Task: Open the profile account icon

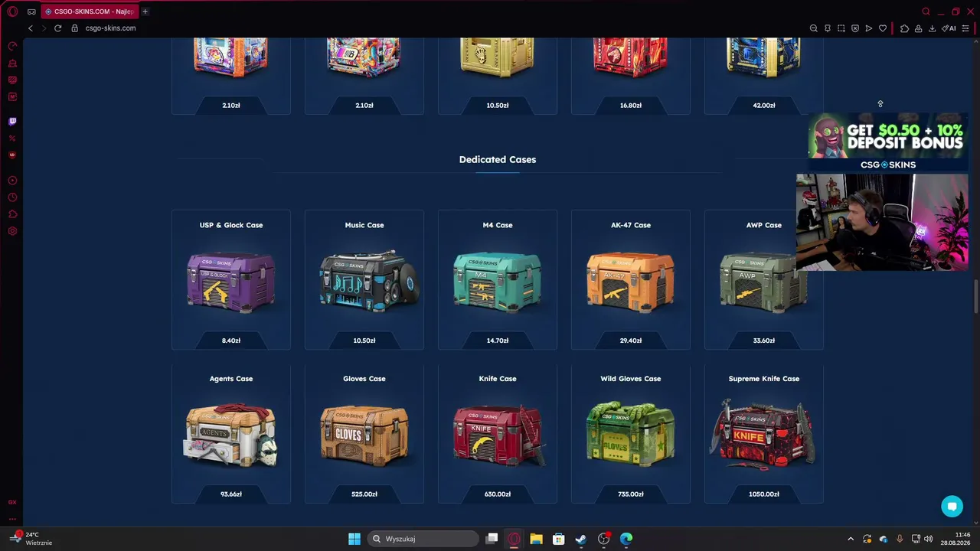Action: point(918,28)
